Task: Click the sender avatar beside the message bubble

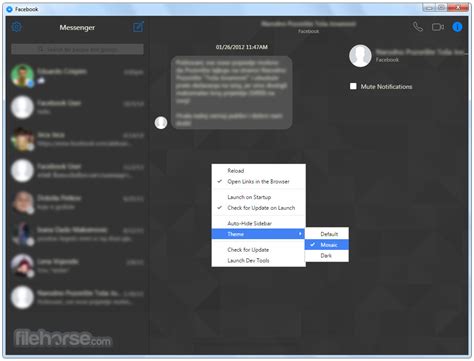Action: pyautogui.click(x=161, y=122)
